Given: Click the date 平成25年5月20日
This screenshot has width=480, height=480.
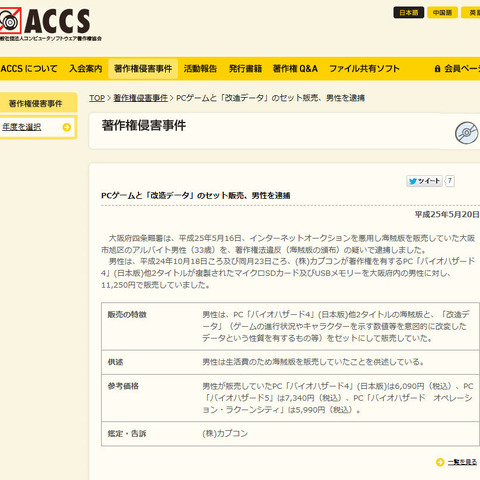Looking at the screenshot, I should pyautogui.click(x=447, y=214).
